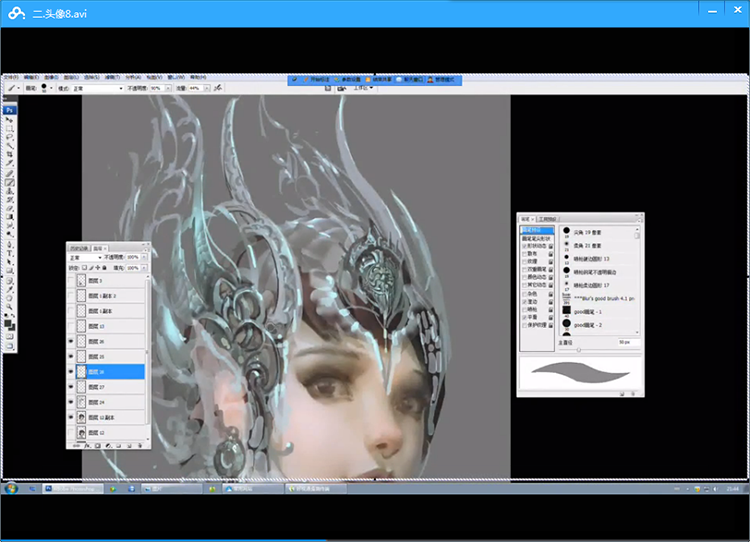Open 编辑(E) menu
750x542 pixels.
pos(32,77)
